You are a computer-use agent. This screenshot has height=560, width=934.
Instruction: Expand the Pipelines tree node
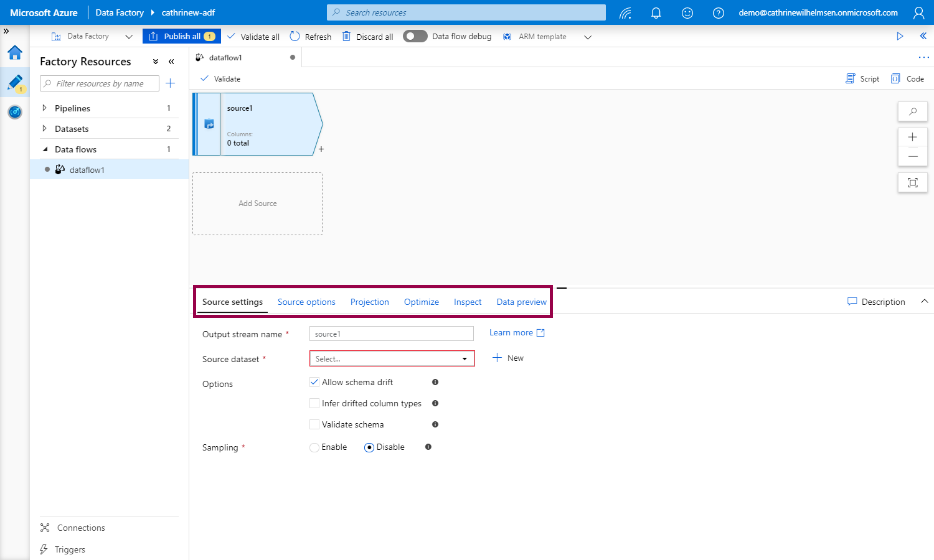[x=44, y=108]
